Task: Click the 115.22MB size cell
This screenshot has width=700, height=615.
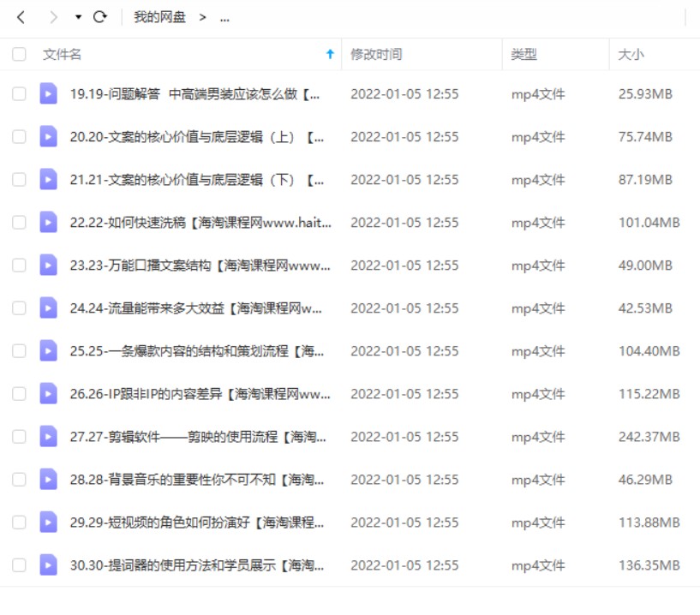Action: (649, 394)
